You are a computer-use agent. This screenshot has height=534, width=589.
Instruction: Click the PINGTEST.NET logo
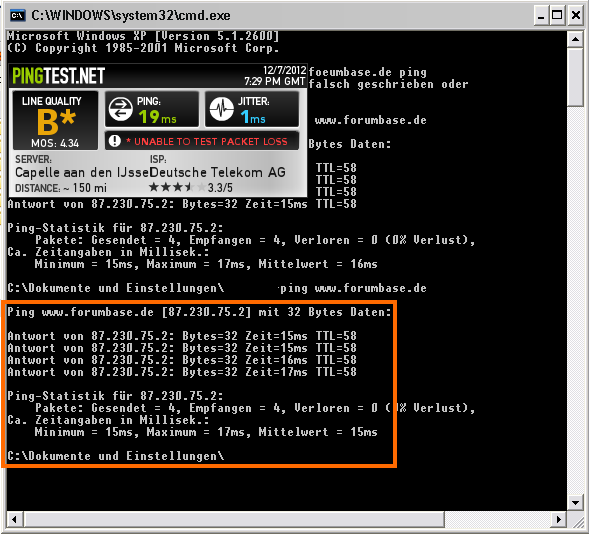(x=59, y=76)
